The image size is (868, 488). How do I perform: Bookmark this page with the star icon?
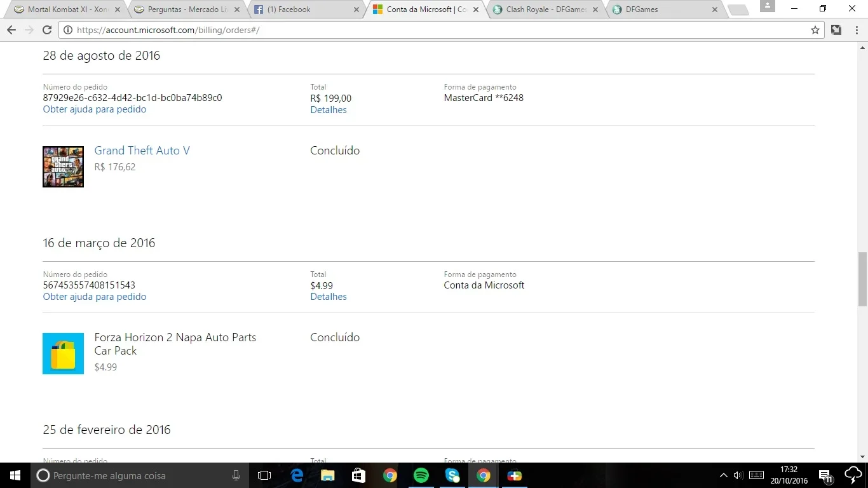click(x=815, y=30)
